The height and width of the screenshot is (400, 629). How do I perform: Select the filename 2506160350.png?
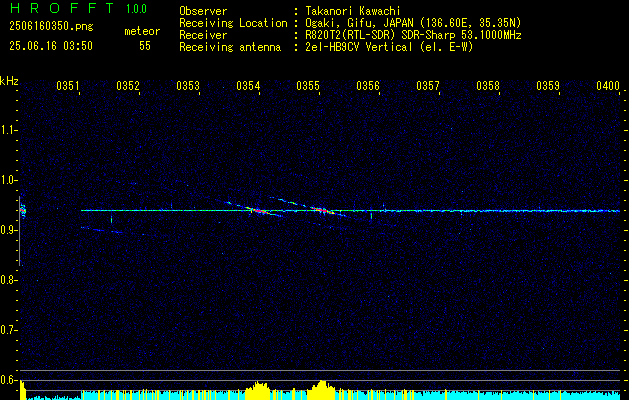point(51,27)
